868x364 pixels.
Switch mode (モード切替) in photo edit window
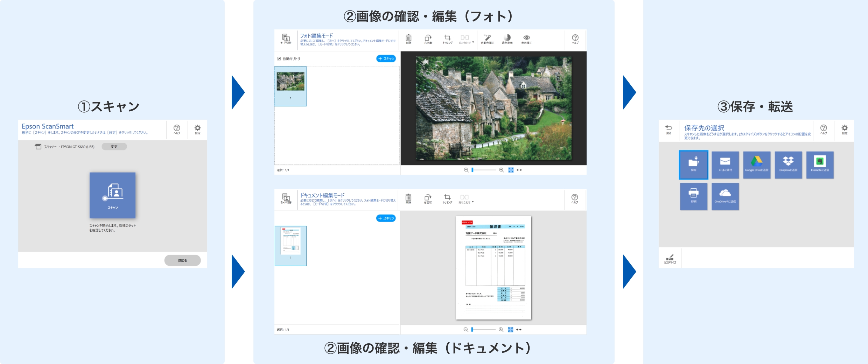[286, 39]
